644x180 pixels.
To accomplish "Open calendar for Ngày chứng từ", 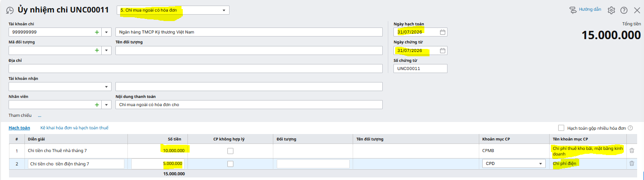I will point(443,51).
